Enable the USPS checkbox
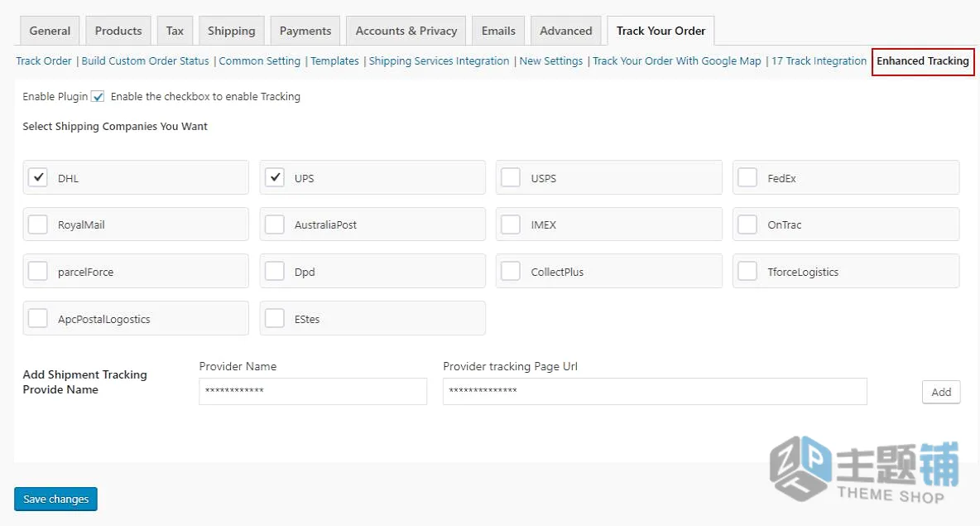 pos(511,177)
